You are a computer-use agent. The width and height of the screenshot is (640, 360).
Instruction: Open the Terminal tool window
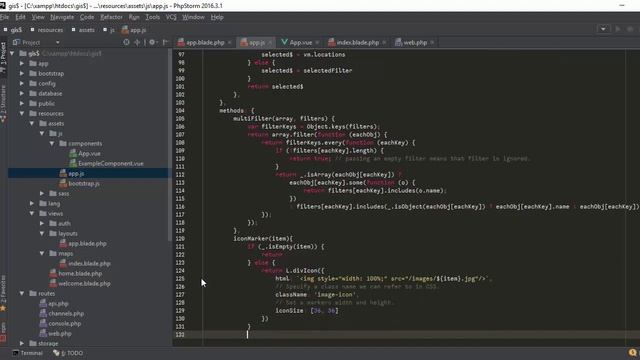click(28, 353)
